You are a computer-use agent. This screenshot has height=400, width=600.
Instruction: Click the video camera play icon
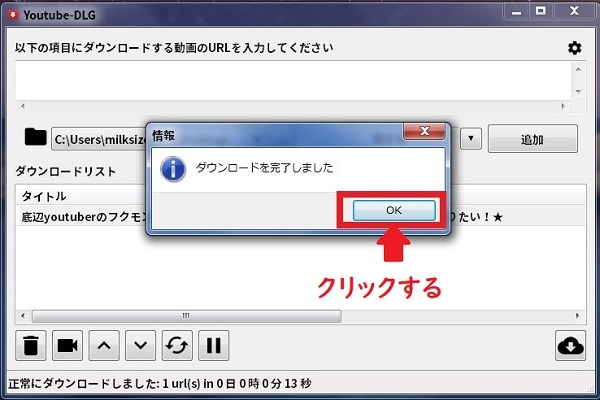(x=67, y=346)
